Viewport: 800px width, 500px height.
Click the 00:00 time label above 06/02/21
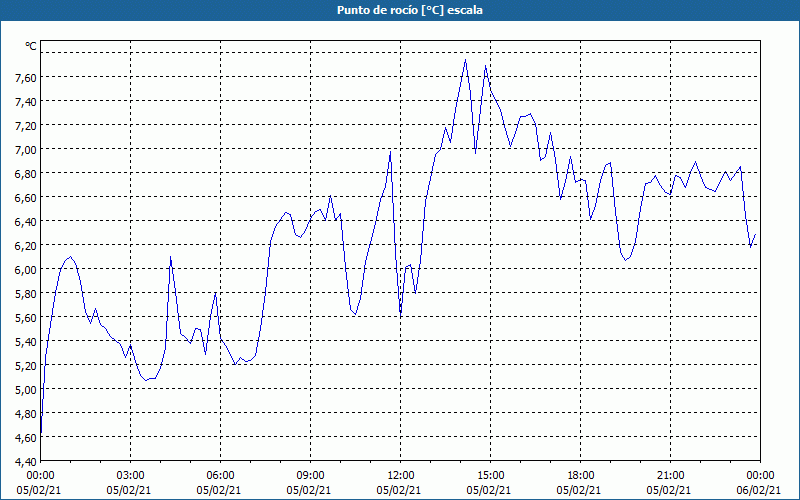(760, 476)
